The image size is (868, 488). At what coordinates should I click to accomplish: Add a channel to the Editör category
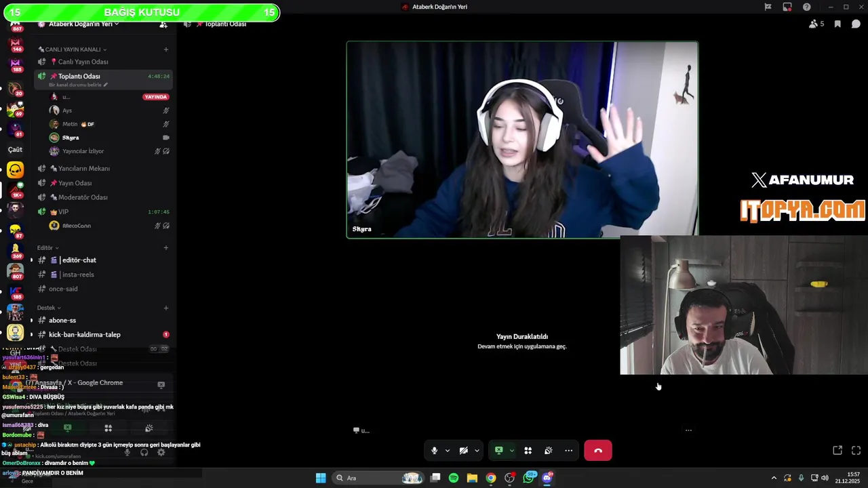click(166, 248)
